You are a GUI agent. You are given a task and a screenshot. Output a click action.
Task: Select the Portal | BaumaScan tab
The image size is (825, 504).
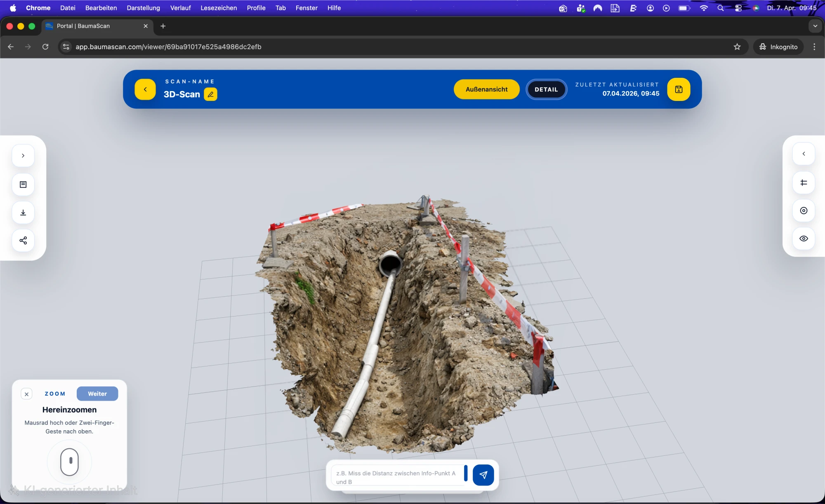97,26
